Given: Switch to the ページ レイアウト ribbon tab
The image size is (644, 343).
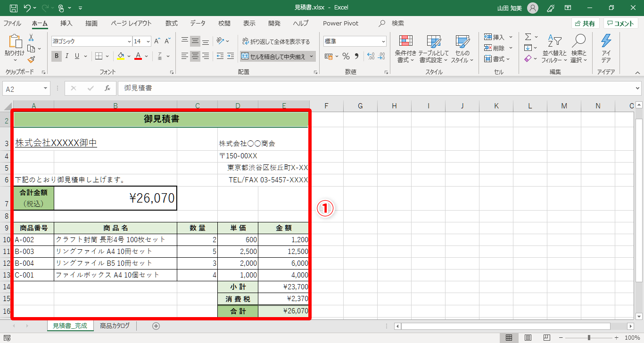Looking at the screenshot, I should click(x=132, y=23).
